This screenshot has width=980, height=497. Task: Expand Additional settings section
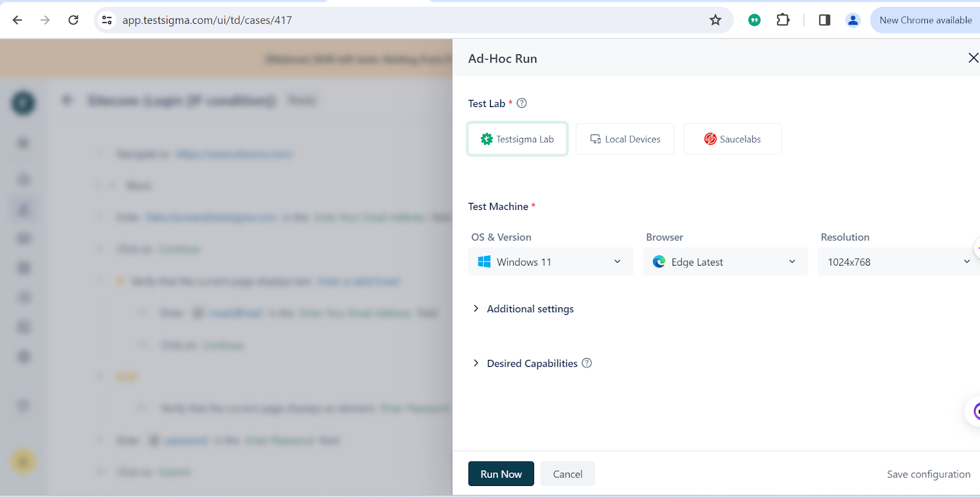(x=523, y=309)
